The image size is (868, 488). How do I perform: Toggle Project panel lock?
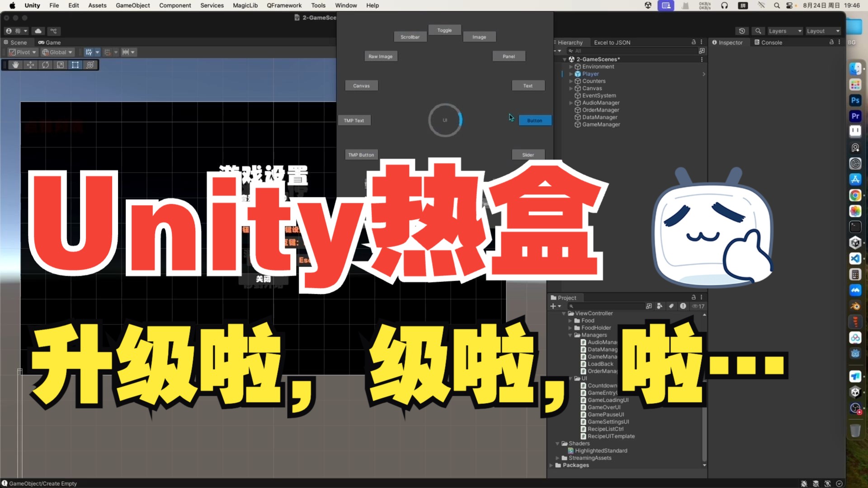(x=693, y=297)
